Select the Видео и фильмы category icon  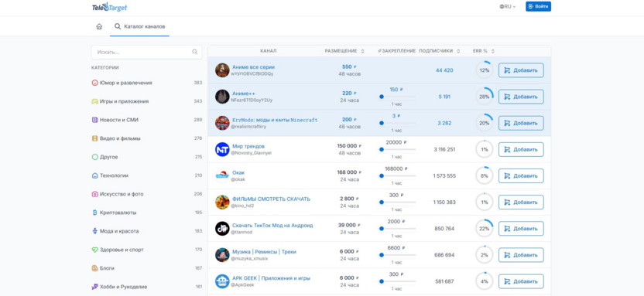(x=95, y=138)
